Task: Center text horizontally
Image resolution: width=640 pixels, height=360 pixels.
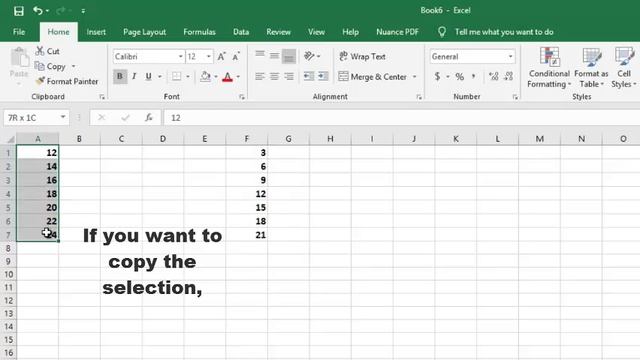Action: tap(274, 76)
